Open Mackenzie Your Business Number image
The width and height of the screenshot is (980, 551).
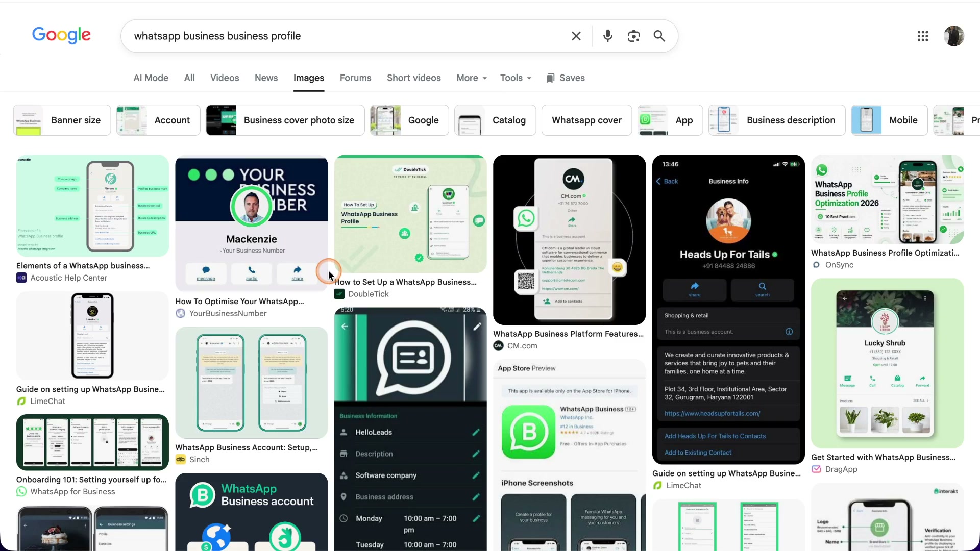point(252,223)
